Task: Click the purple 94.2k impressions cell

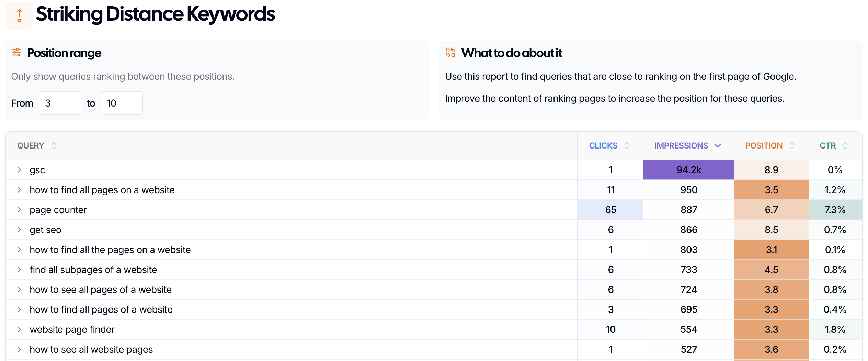Action: (688, 170)
